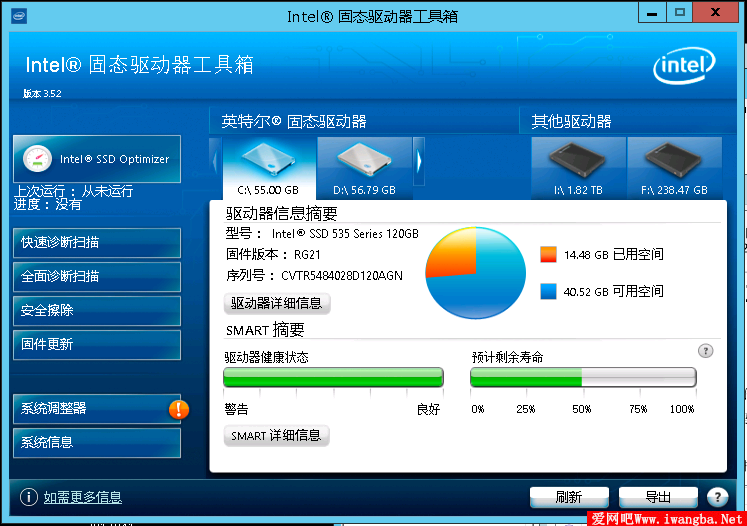Click model Intel SSD 535 Series 120GB
The image size is (747, 526).
[345, 233]
